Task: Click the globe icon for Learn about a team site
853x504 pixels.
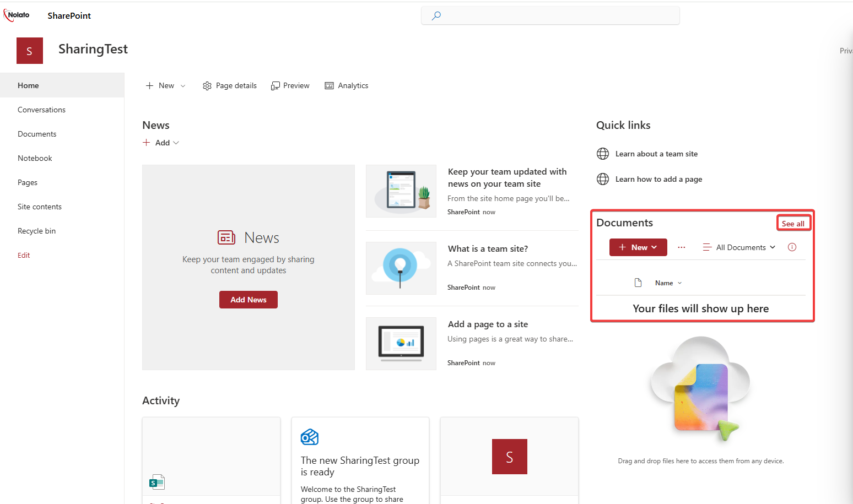Action: [x=603, y=154]
